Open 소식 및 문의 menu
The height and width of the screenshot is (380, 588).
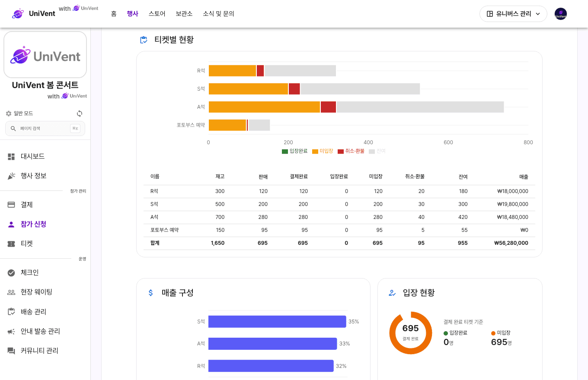[x=218, y=14]
